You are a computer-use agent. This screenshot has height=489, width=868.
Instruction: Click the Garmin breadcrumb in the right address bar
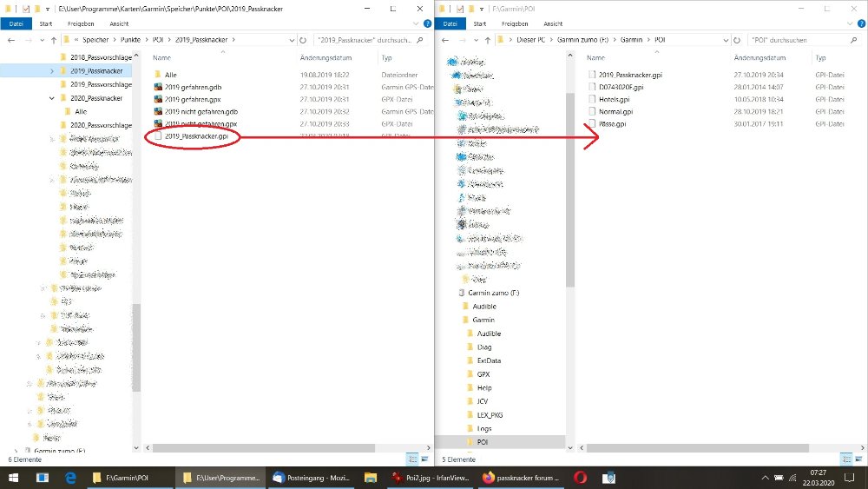(630, 40)
